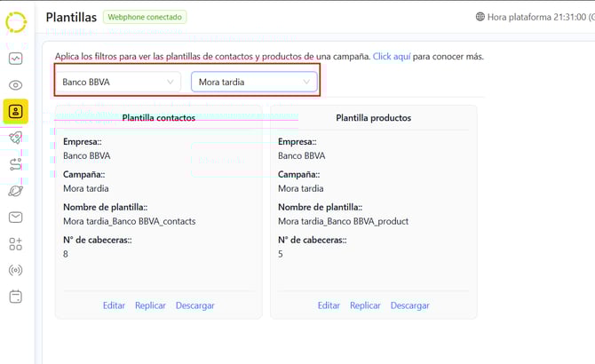Click the Plantilla contactos card title
The width and height of the screenshot is (595, 364).
click(x=159, y=118)
